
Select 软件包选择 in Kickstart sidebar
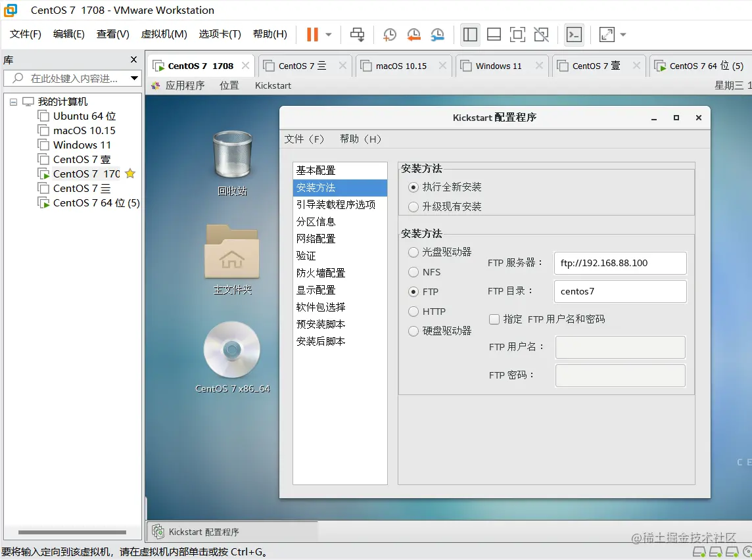[340, 307]
